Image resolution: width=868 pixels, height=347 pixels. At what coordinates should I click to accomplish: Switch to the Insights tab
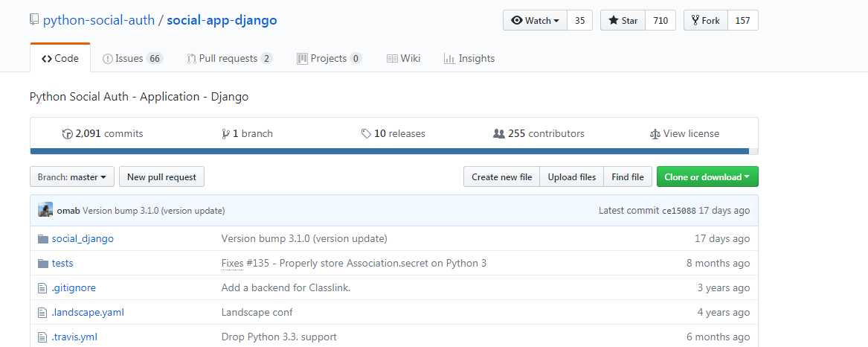(469, 58)
